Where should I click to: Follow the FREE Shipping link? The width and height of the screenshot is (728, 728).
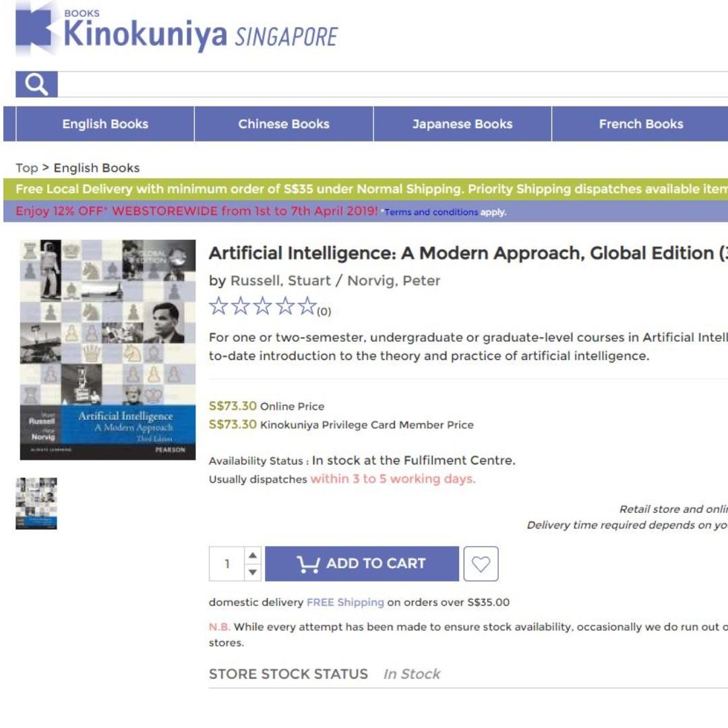pyautogui.click(x=345, y=602)
